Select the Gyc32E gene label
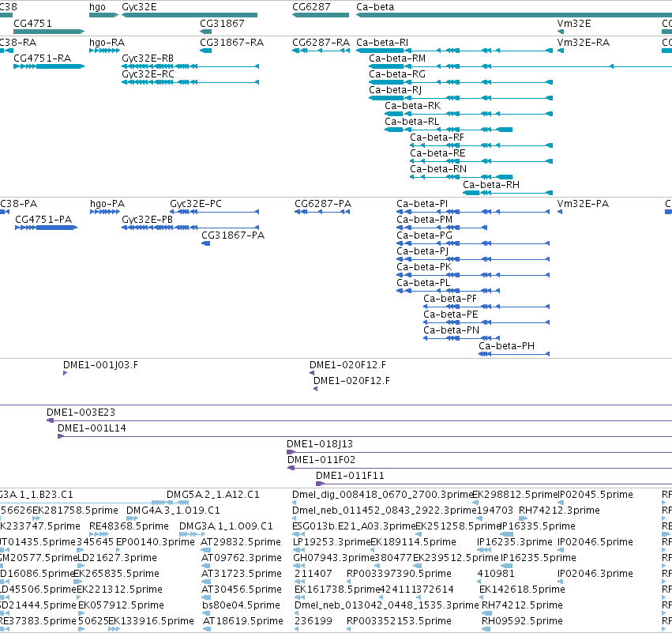This screenshot has width=672, height=633. tap(139, 7)
